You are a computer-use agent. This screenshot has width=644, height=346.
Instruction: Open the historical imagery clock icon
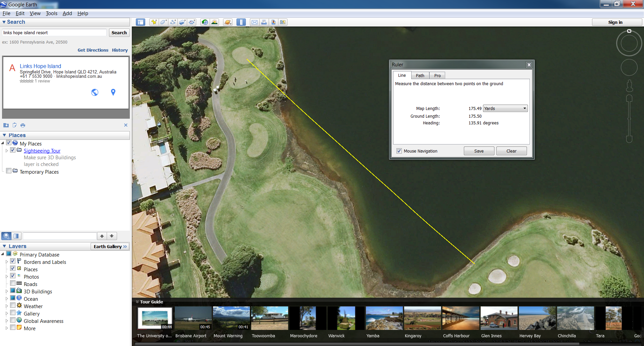(x=205, y=22)
